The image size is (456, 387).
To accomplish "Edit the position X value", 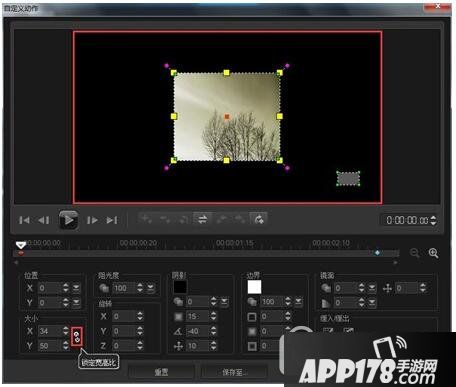I will point(49,288).
